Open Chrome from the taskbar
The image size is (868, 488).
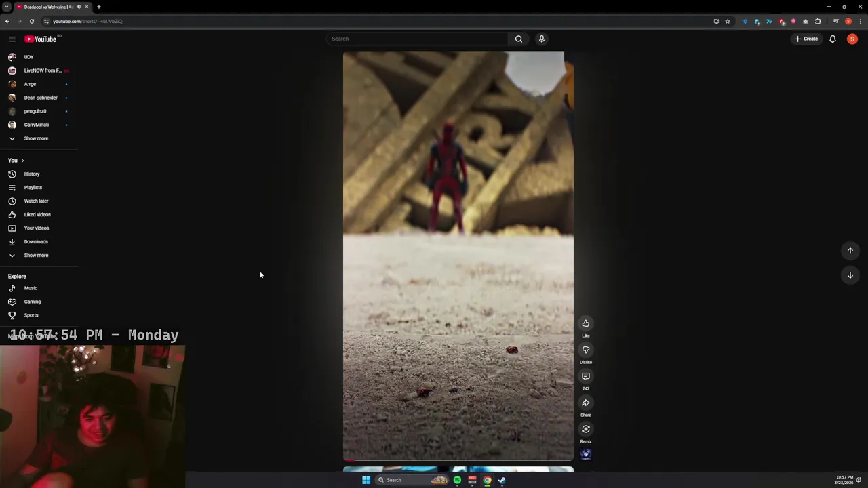click(x=487, y=480)
